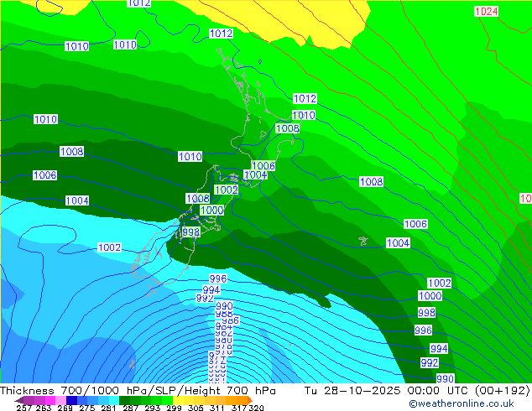Click the 1002 isobar label west of South Island
Viewport: 532px width, 411px height.
click(x=109, y=247)
